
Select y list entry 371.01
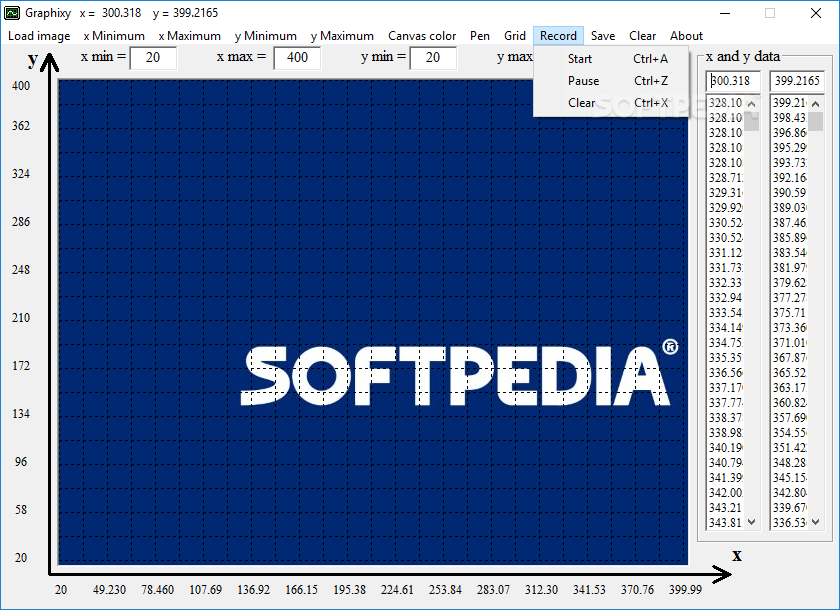[790, 343]
